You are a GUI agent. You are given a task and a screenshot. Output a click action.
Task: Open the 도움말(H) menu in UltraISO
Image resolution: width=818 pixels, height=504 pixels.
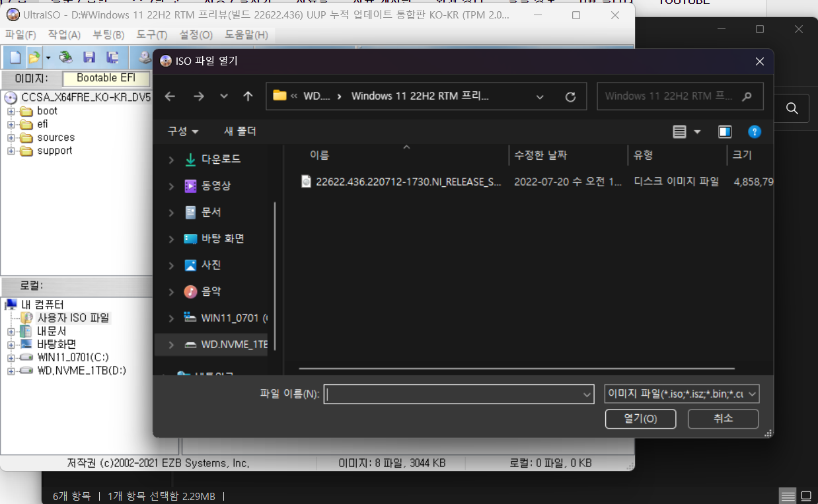click(246, 35)
